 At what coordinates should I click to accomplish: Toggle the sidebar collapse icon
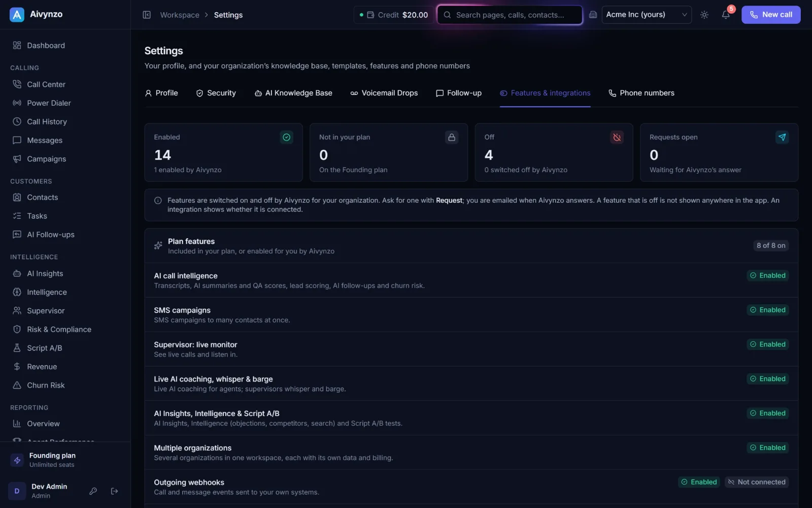pos(147,15)
